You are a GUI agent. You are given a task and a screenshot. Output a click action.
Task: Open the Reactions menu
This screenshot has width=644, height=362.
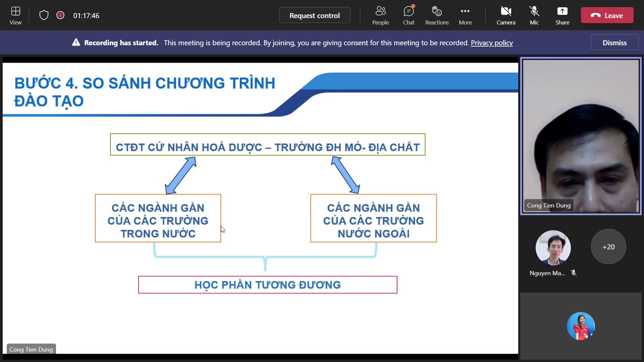[x=437, y=15]
